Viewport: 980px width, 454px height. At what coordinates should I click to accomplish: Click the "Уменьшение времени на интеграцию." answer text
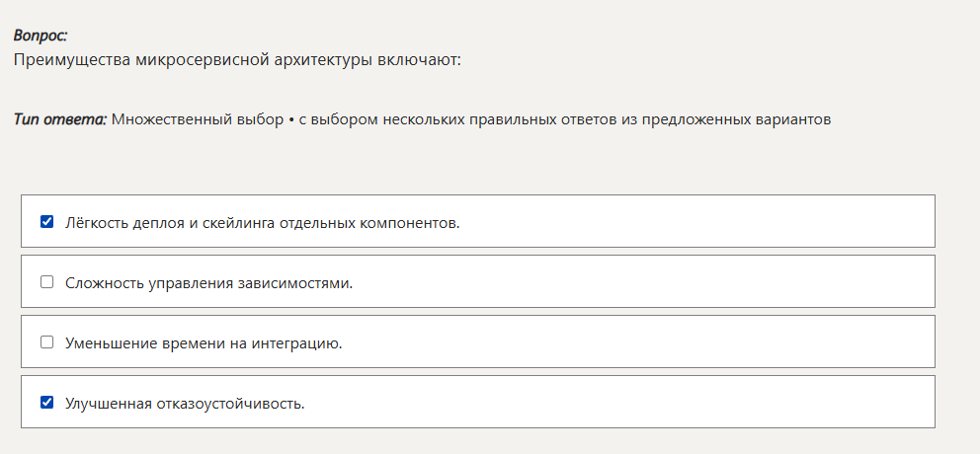[x=204, y=343]
